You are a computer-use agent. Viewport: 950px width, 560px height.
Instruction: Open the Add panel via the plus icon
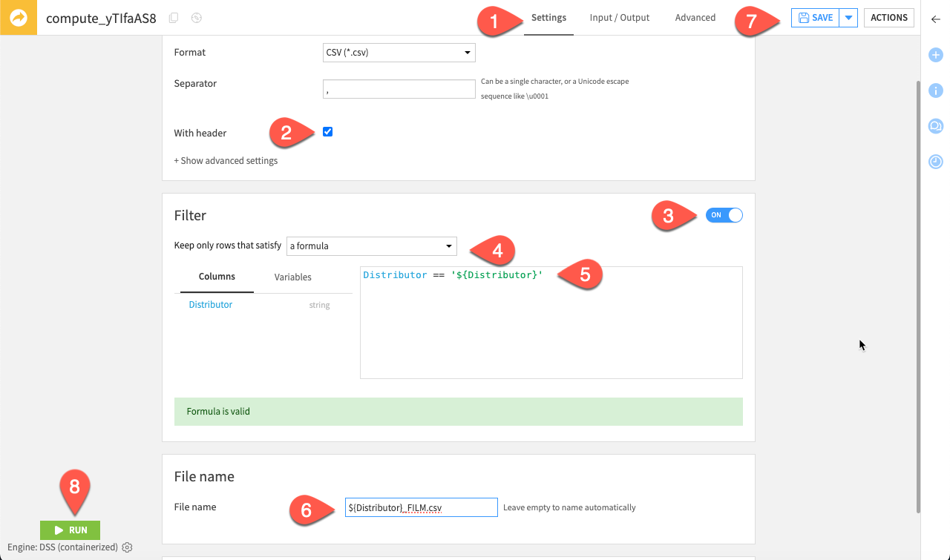(935, 54)
